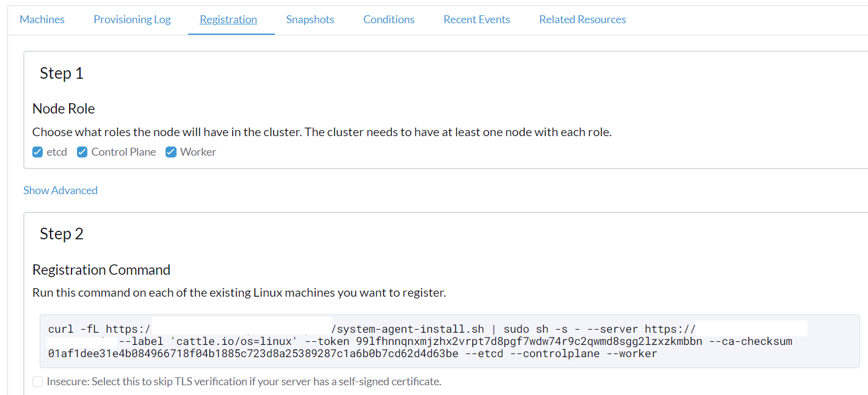Screen dimensions: 868x395
Task: Disable the Worker role checkbox
Action: (171, 152)
